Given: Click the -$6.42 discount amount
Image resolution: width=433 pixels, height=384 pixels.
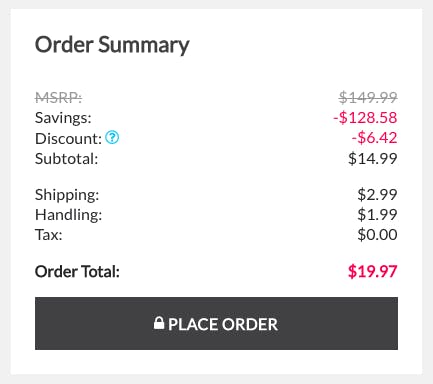Looking at the screenshot, I should click(374, 138).
